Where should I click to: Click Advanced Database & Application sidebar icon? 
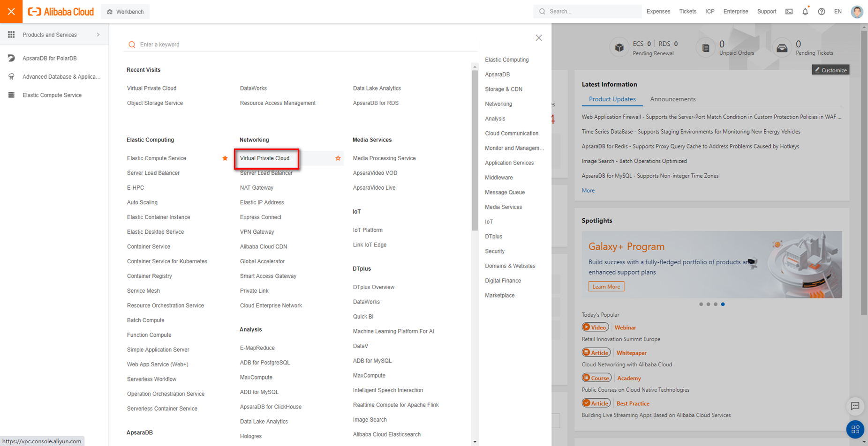click(x=11, y=76)
